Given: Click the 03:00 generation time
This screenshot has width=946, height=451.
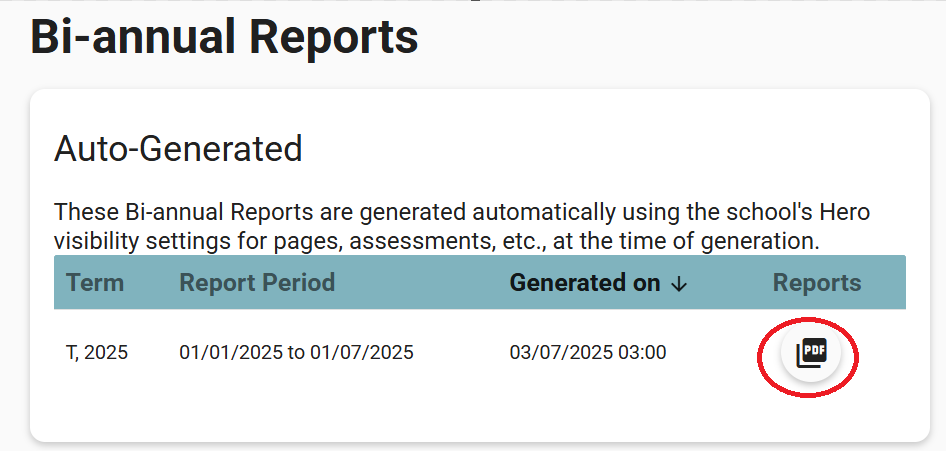Looking at the screenshot, I should coord(645,353).
